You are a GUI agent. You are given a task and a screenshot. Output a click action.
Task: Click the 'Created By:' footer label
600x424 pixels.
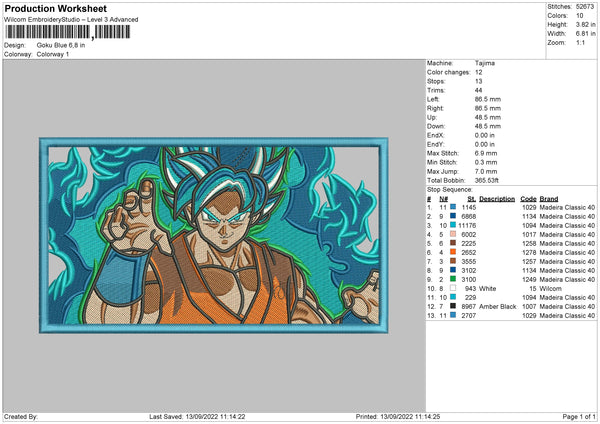pos(21,416)
